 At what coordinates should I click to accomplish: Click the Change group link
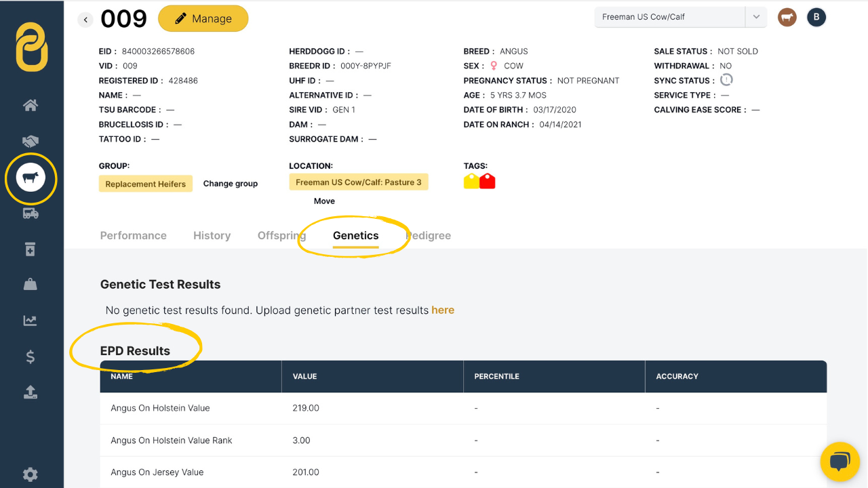pos(230,184)
